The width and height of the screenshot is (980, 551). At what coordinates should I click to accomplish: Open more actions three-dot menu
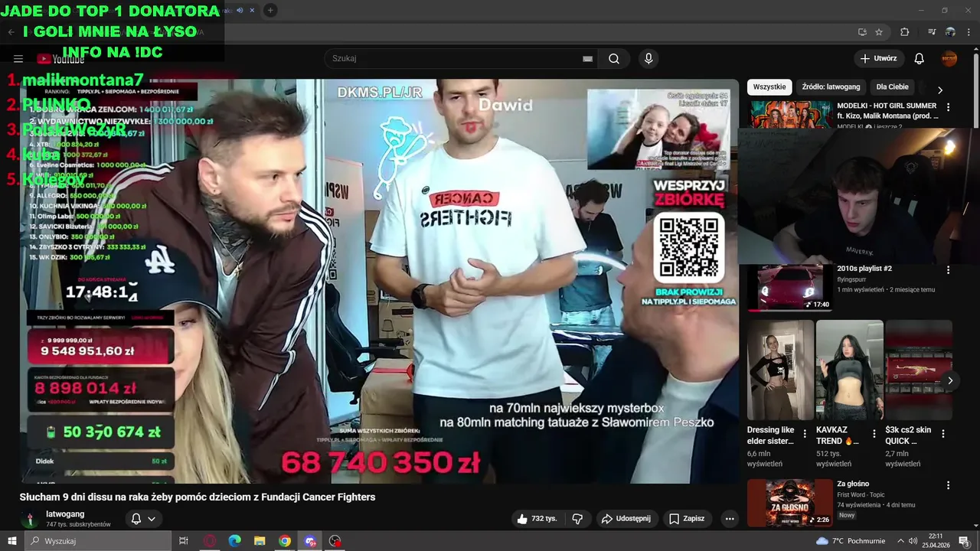click(730, 519)
